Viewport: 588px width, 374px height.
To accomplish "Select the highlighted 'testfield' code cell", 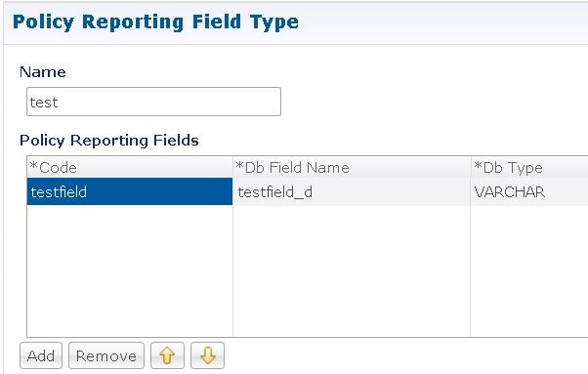I will click(130, 191).
